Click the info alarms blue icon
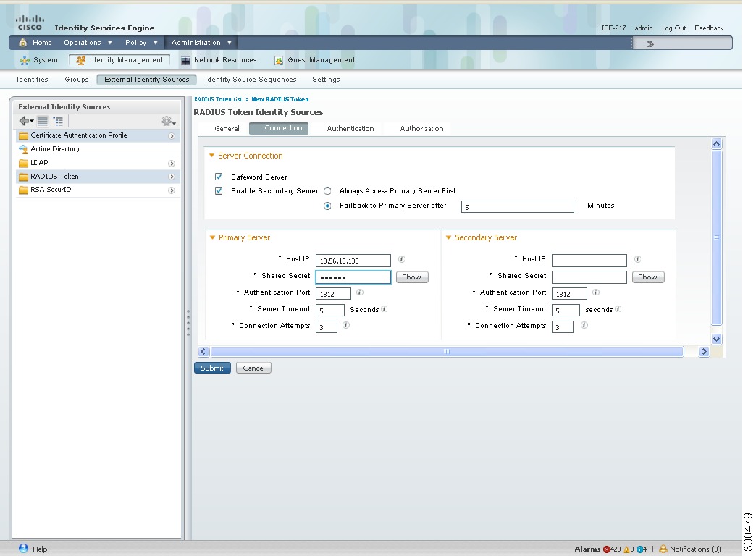This screenshot has width=756, height=556. point(639,549)
